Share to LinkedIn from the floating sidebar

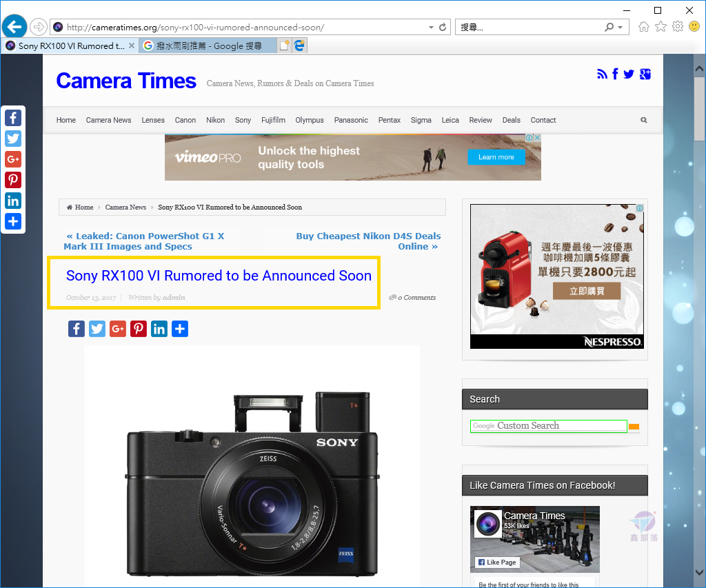point(13,201)
